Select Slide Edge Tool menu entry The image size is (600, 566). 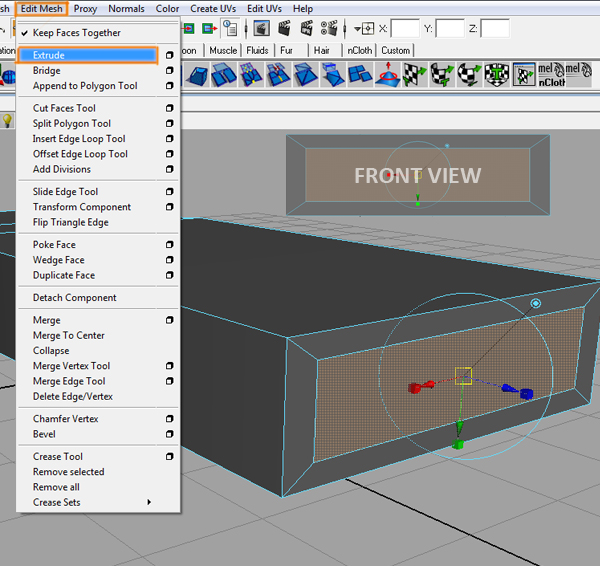65,192
